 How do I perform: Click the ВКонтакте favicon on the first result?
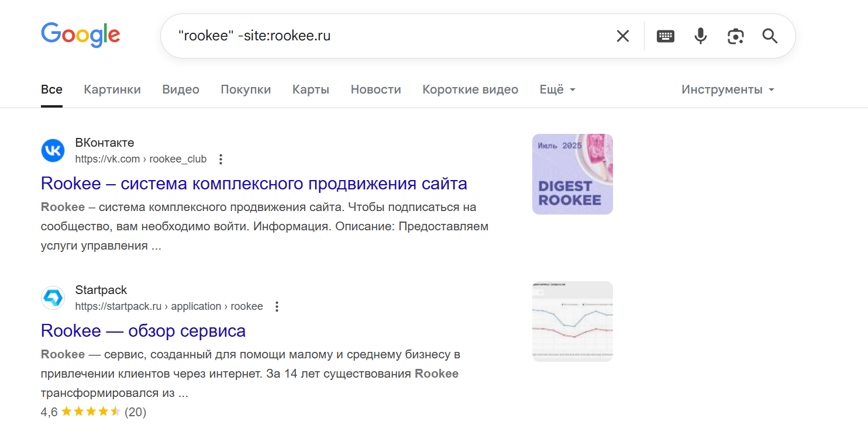[53, 151]
